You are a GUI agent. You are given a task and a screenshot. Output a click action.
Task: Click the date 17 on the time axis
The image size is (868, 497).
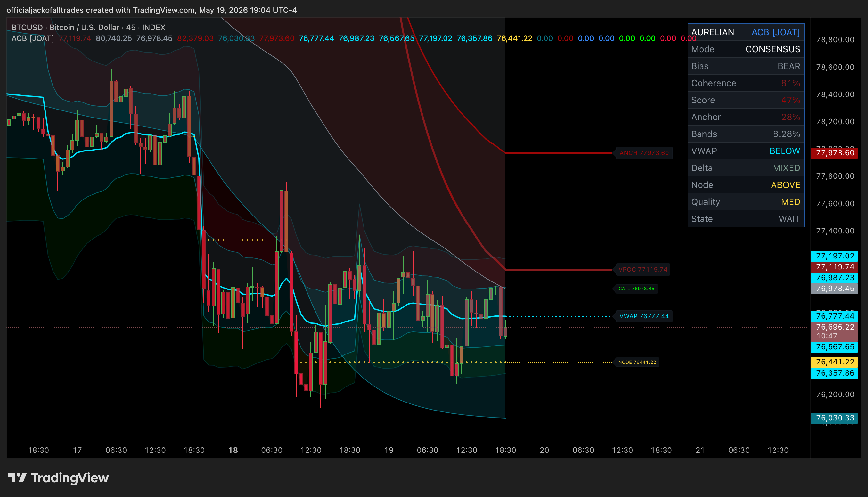click(78, 450)
